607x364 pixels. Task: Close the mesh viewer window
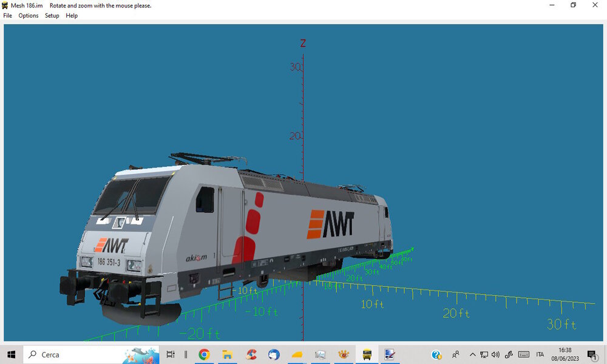595,5
